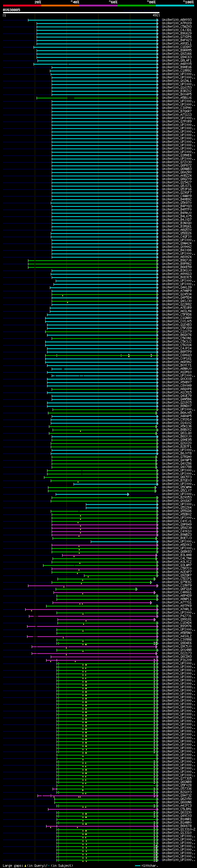The height and width of the screenshot is (868, 197).
Task: Click the orange ~40% identity legend segment
Action: coord(60,6)
